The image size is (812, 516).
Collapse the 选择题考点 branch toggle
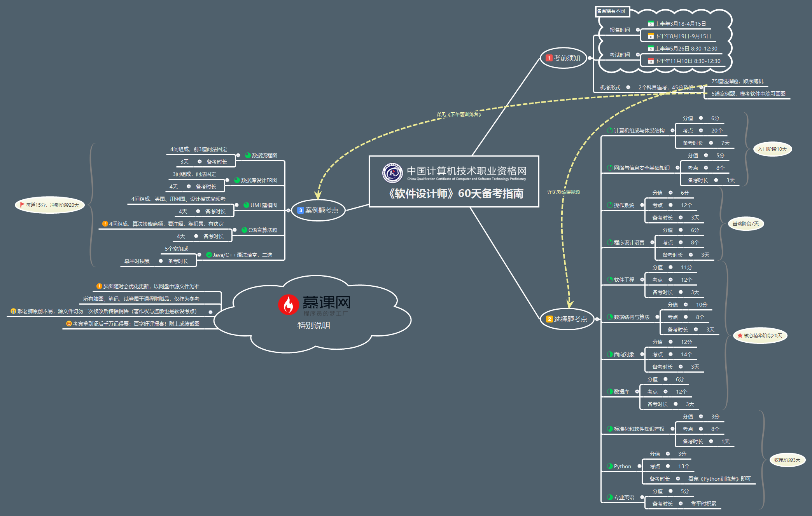(597, 319)
